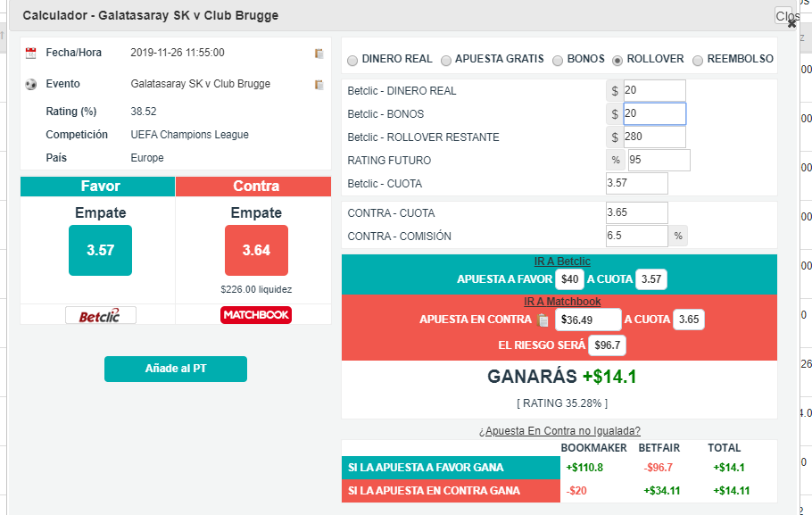Click the Añade al PT button
Screen dimensions: 812x515
tap(176, 369)
